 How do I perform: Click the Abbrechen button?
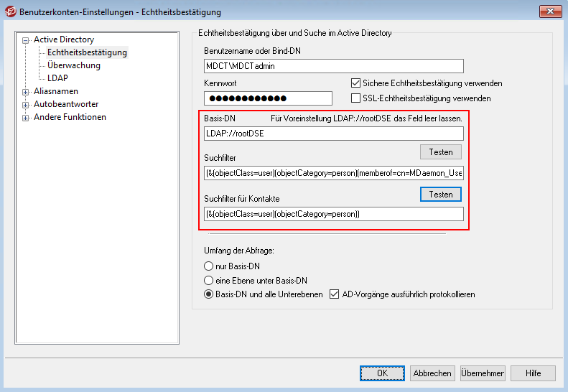(x=432, y=373)
